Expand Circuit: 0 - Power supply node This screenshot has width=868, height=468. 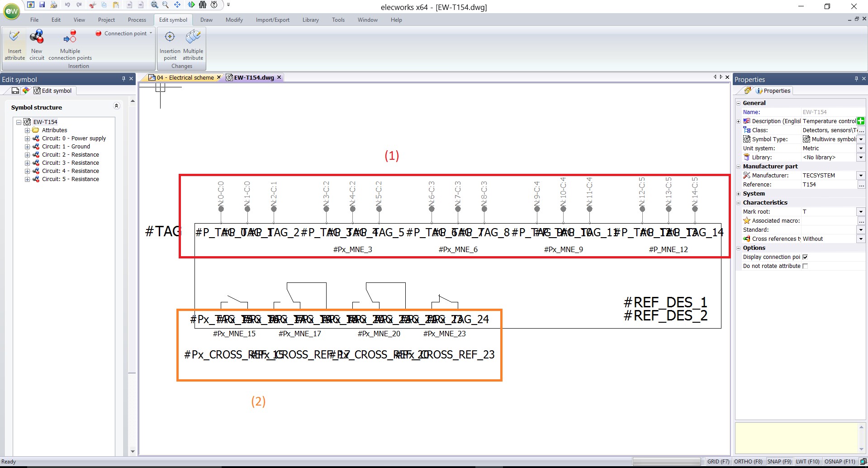pos(27,138)
